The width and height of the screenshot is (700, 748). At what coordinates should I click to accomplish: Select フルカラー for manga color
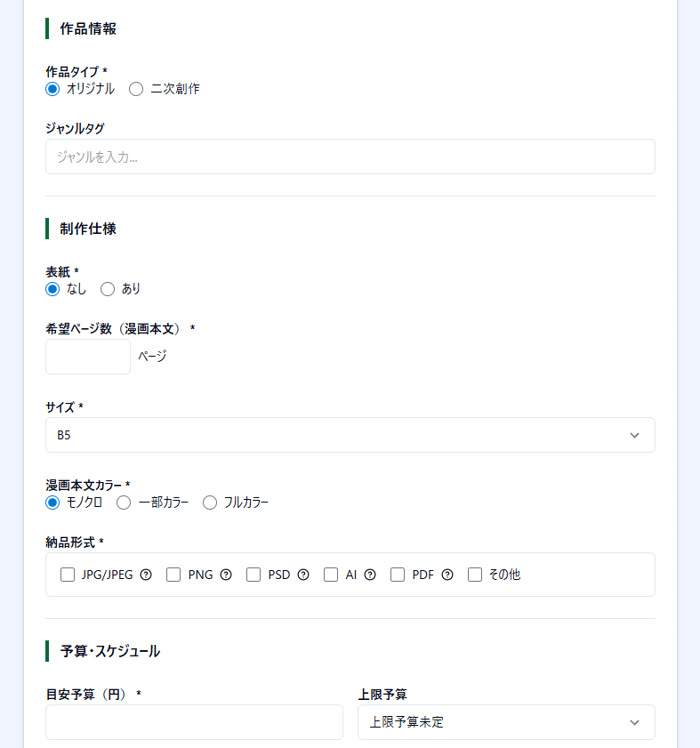[210, 503]
